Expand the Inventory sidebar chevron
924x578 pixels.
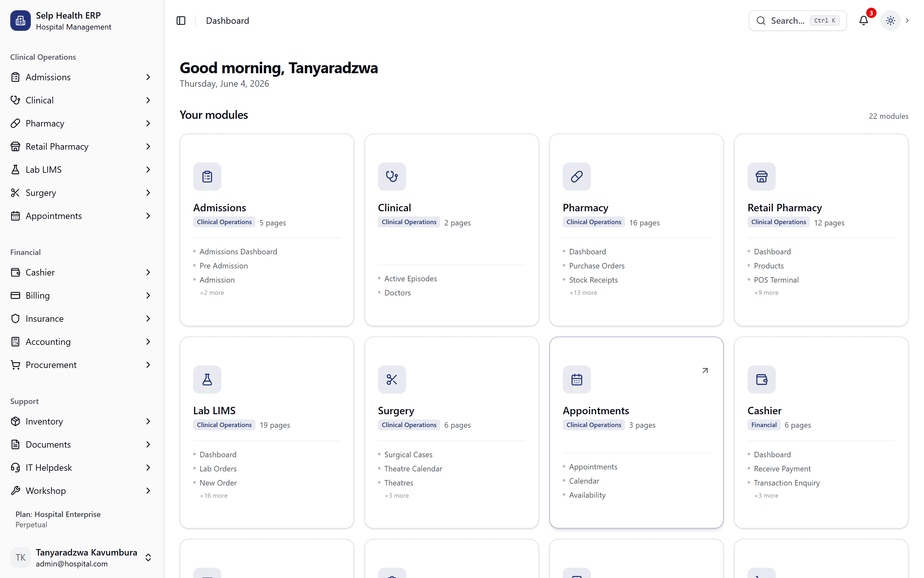pos(148,421)
